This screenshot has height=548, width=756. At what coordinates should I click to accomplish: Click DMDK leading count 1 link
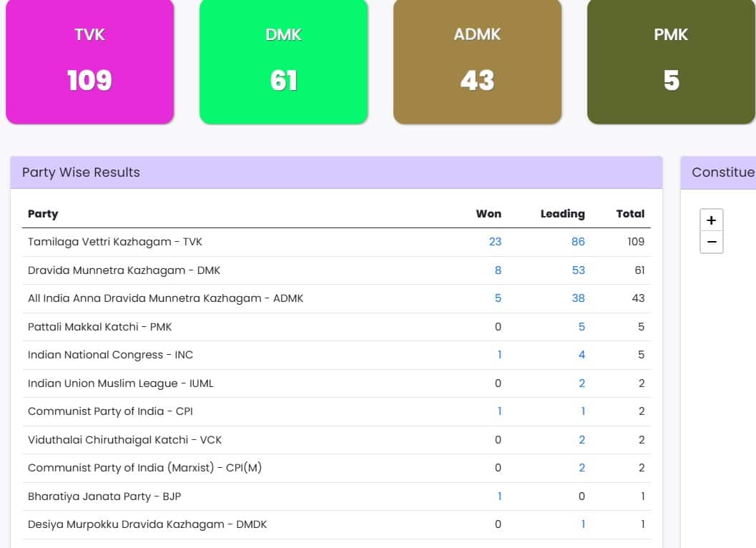583,524
